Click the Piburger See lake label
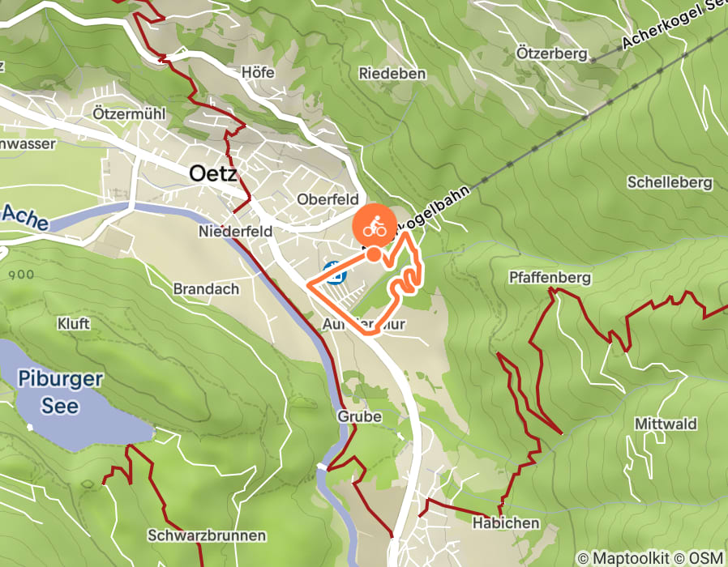 [60, 393]
